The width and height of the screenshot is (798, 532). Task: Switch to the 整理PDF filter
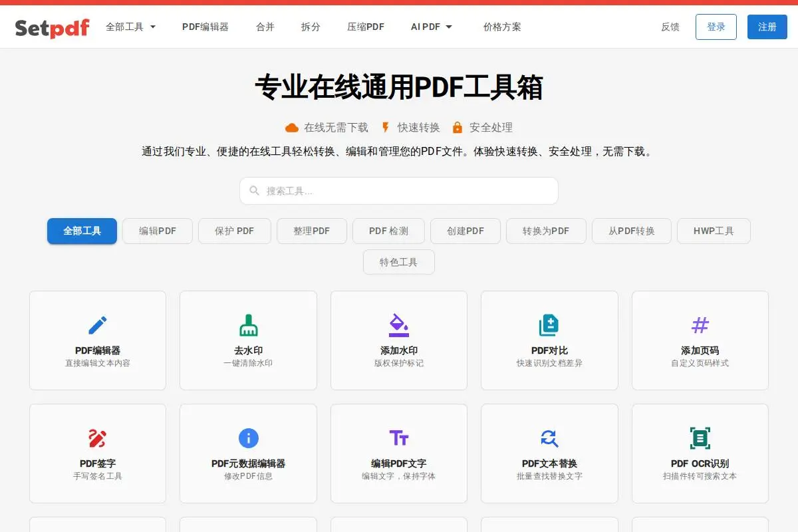(312, 231)
